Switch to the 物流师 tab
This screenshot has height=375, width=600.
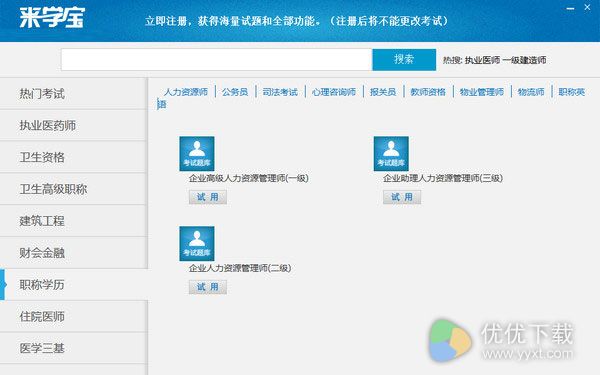tap(531, 92)
